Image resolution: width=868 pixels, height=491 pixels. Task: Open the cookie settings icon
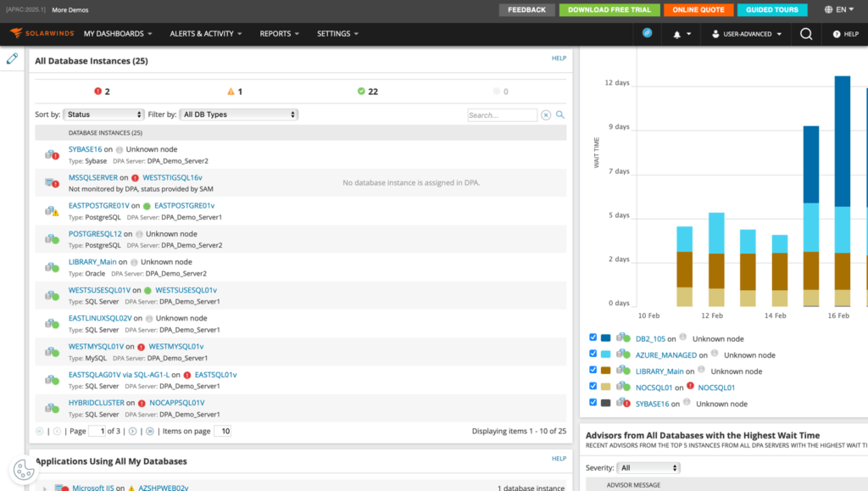(x=24, y=471)
